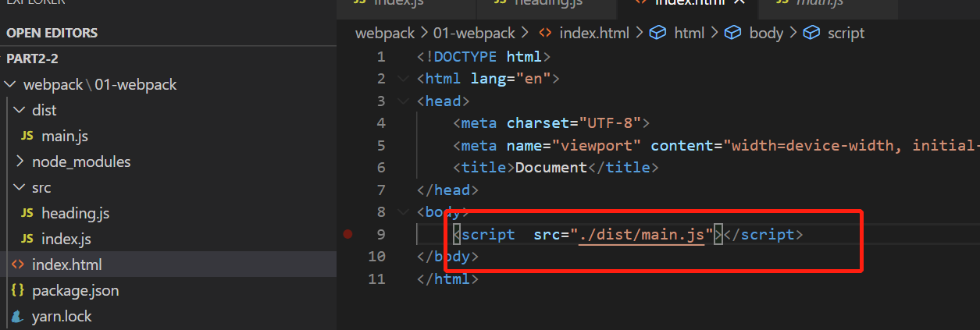Click line number 1 in the gutter
Screen dimensions: 980x330
point(381,57)
